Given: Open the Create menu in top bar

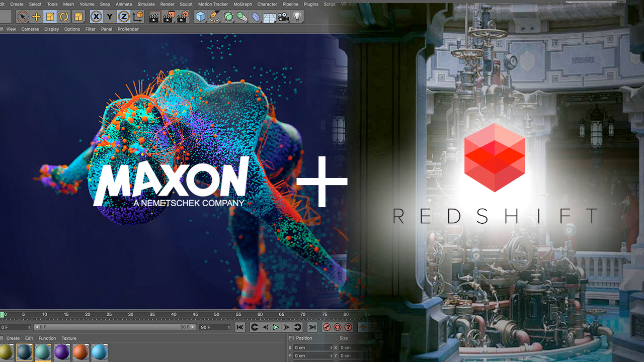Looking at the screenshot, I should pos(17,4).
